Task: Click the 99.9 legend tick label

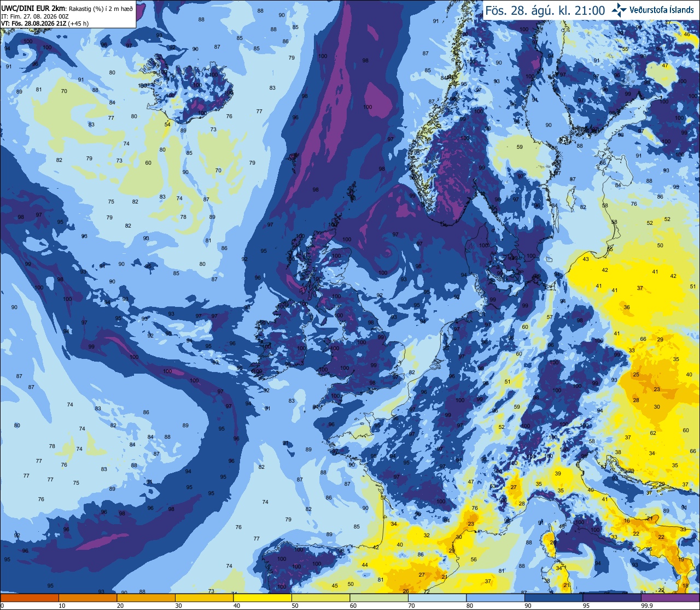Action: coord(647,606)
